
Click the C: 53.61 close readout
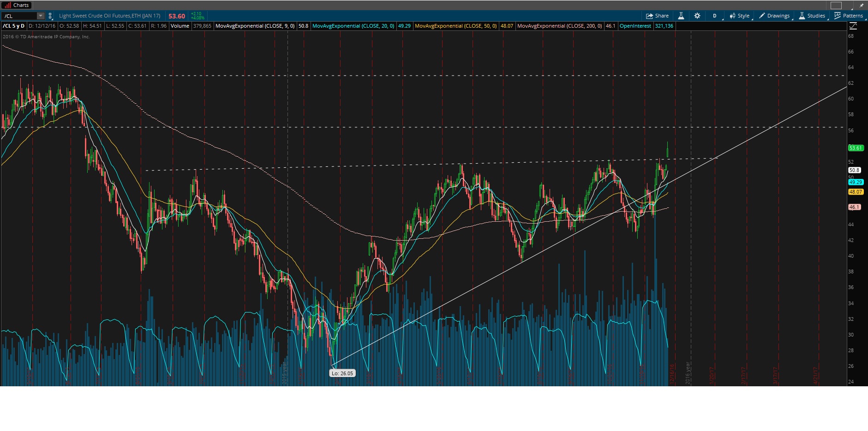pos(137,26)
